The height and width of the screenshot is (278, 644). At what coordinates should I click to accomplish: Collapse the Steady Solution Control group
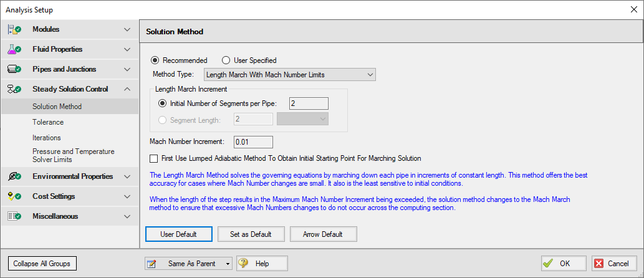127,89
